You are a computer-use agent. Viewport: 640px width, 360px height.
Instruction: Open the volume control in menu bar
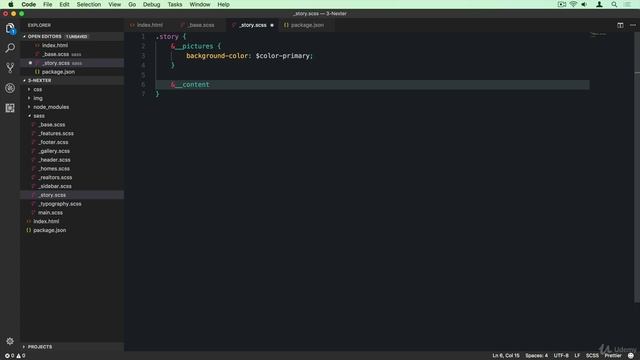tap(584, 4)
